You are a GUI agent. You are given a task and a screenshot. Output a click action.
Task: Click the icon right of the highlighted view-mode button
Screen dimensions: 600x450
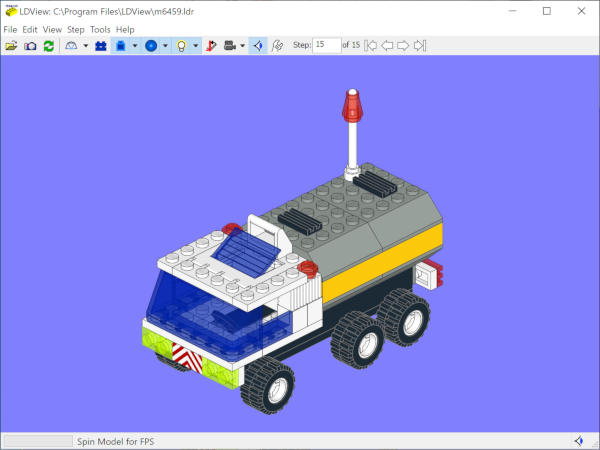277,46
